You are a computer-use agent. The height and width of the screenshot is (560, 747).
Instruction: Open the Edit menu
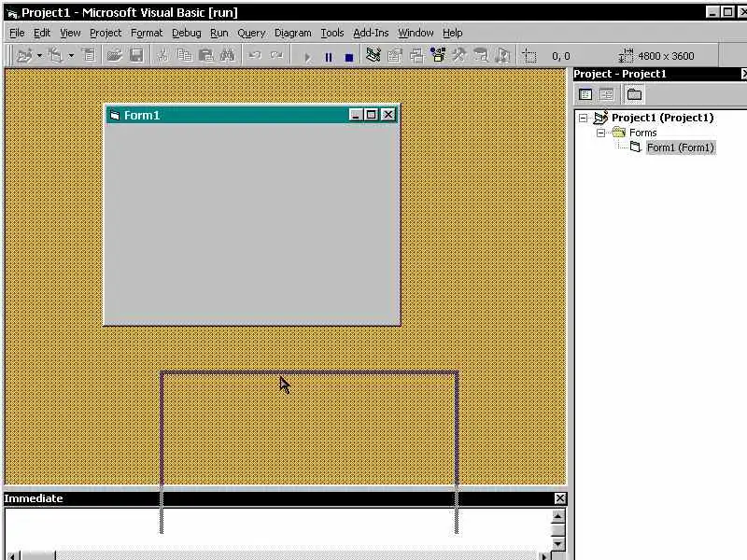point(42,33)
